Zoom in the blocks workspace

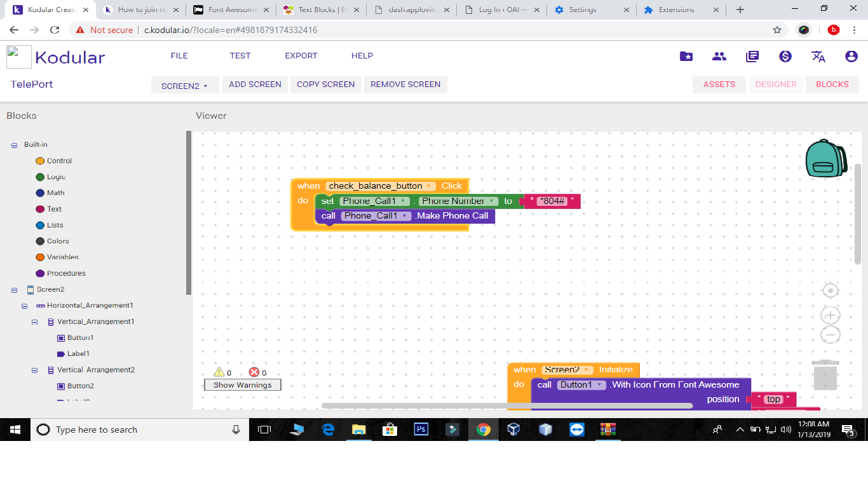pos(830,315)
